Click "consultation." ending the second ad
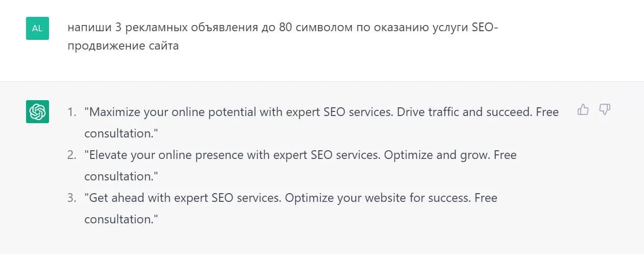644x254 pixels. tap(121, 176)
